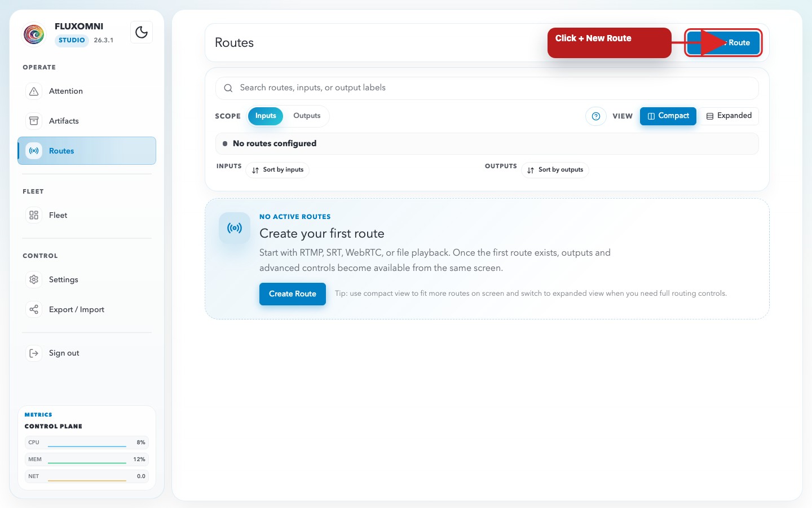Click the Artifacts archive box icon
Image resolution: width=812 pixels, height=508 pixels.
coord(34,121)
